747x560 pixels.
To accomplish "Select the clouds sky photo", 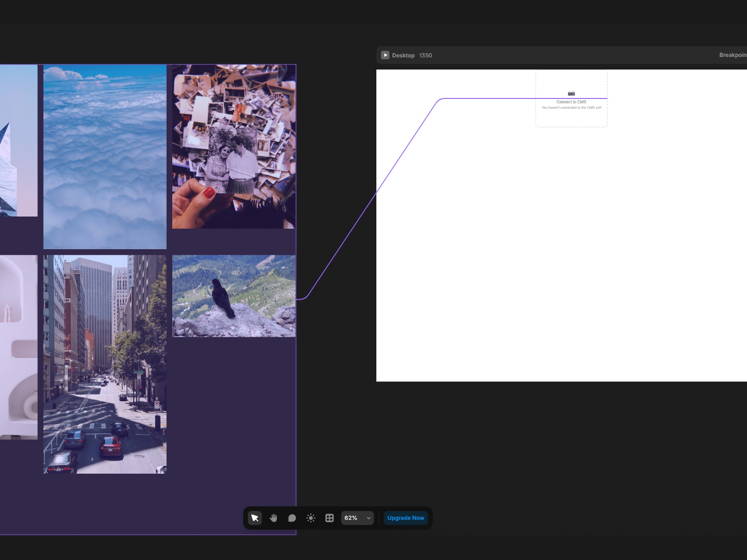I will click(x=105, y=156).
